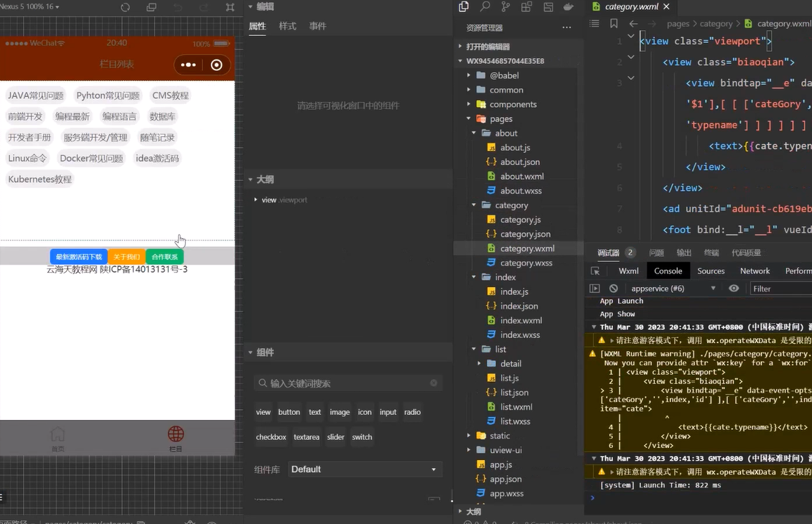812x524 pixels.
Task: Open the Sources debugger tab
Action: coord(711,271)
